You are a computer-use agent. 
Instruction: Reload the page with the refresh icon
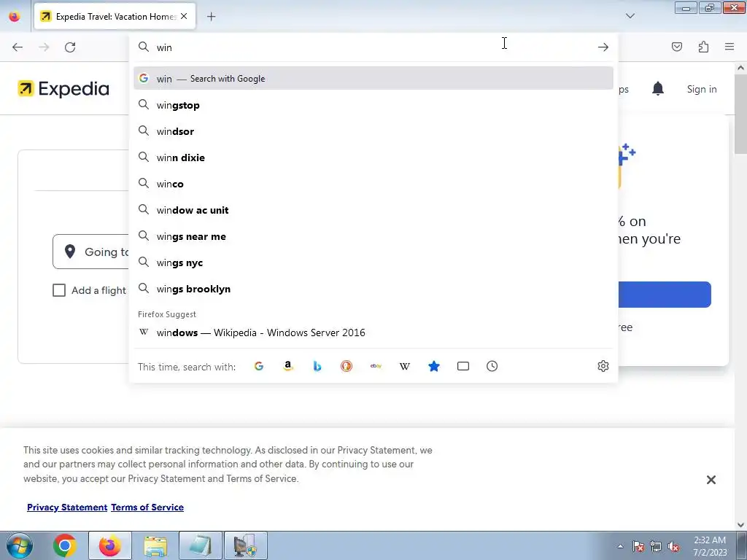pyautogui.click(x=70, y=47)
